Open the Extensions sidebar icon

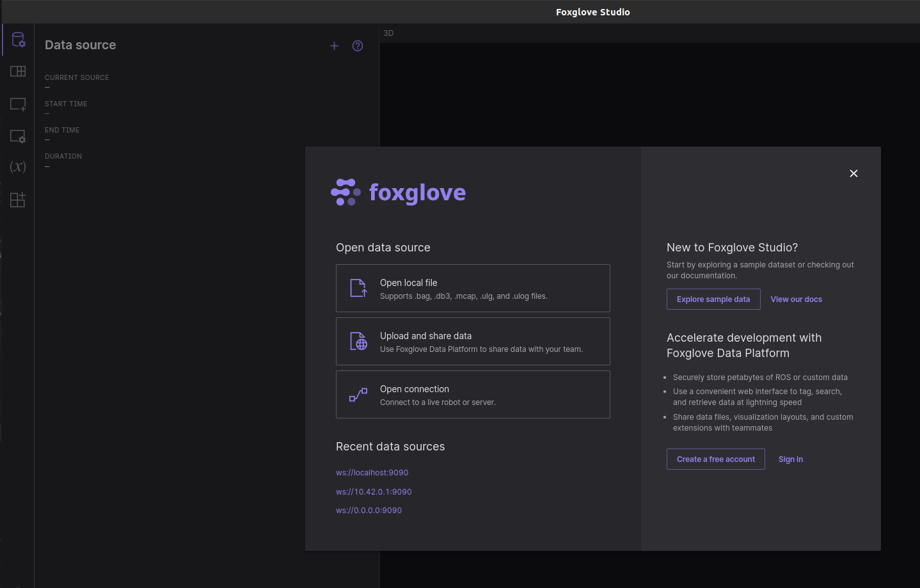[18, 200]
